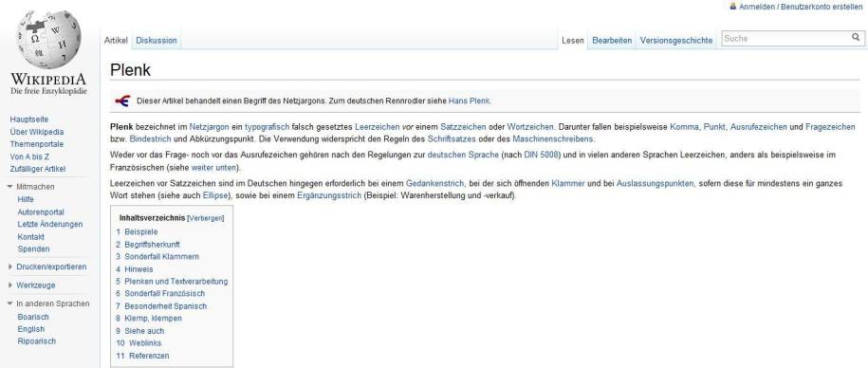Open Letzte Änderungen link
Image resolution: width=868 pixels, height=368 pixels.
pyautogui.click(x=50, y=224)
